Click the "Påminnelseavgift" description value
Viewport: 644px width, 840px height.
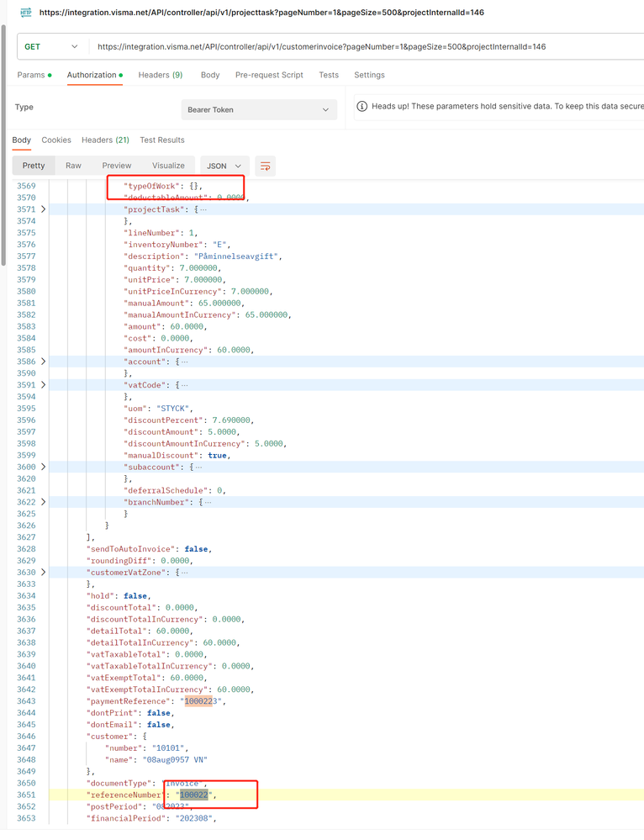pyautogui.click(x=235, y=256)
